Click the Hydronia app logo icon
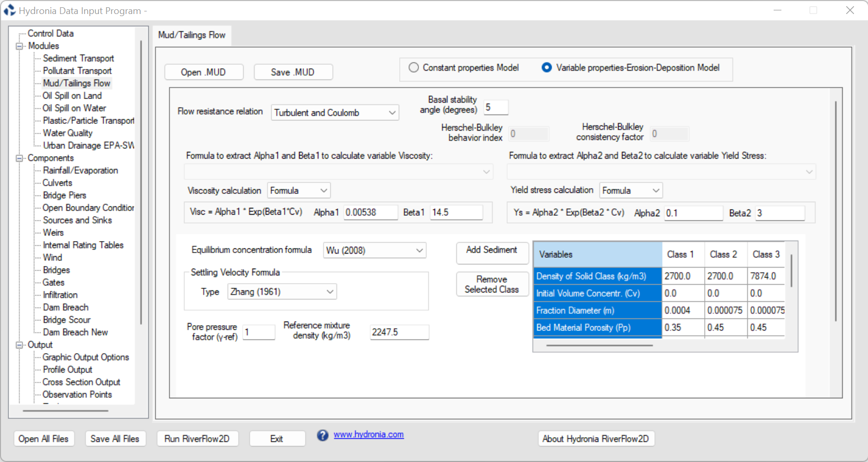This screenshot has height=462, width=868. click(x=9, y=10)
